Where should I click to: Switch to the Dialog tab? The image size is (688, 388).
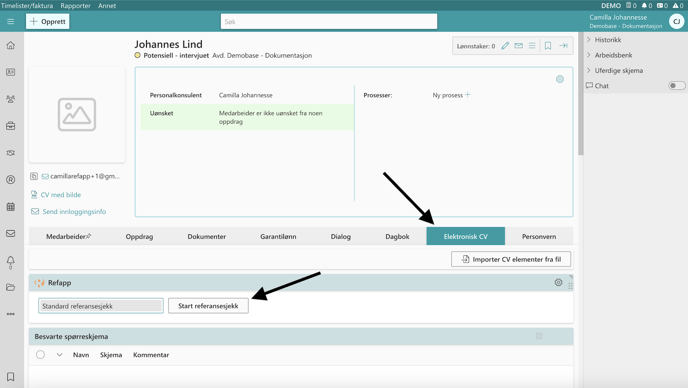click(x=340, y=236)
